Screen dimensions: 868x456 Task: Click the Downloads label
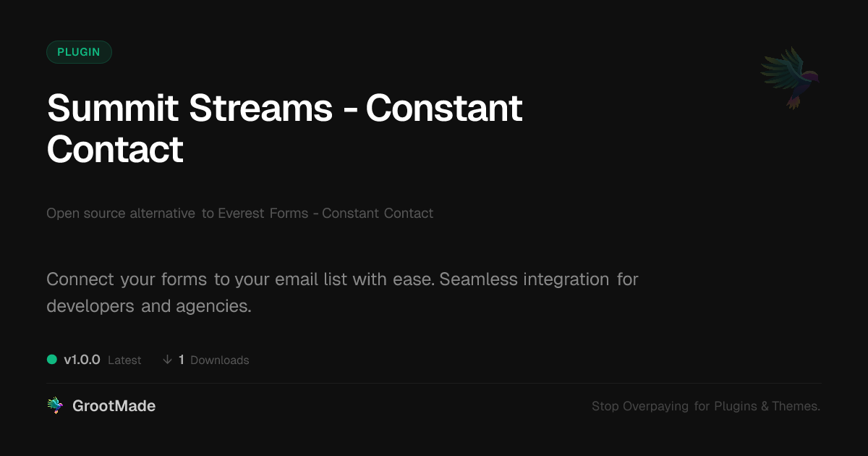(x=219, y=360)
